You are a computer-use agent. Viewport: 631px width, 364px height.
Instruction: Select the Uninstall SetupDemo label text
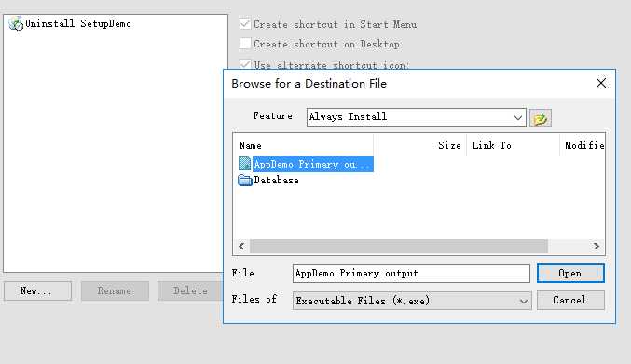click(78, 23)
